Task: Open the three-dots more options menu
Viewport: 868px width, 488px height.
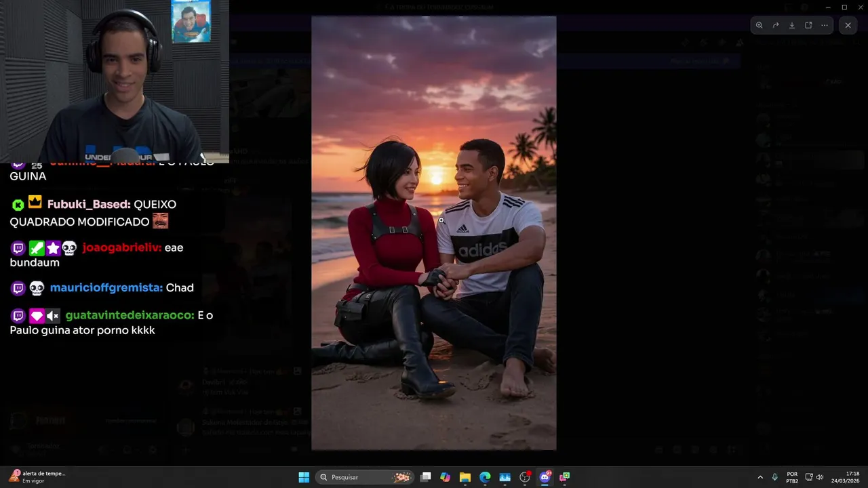Action: (x=825, y=25)
